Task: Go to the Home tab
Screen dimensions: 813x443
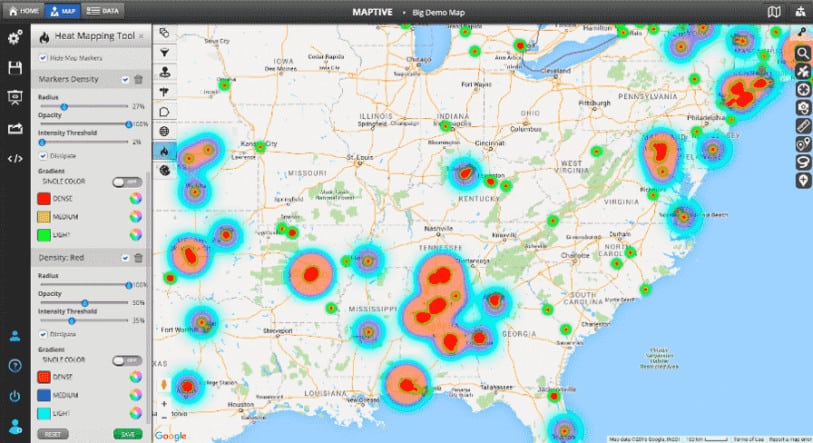Action: pos(22,11)
